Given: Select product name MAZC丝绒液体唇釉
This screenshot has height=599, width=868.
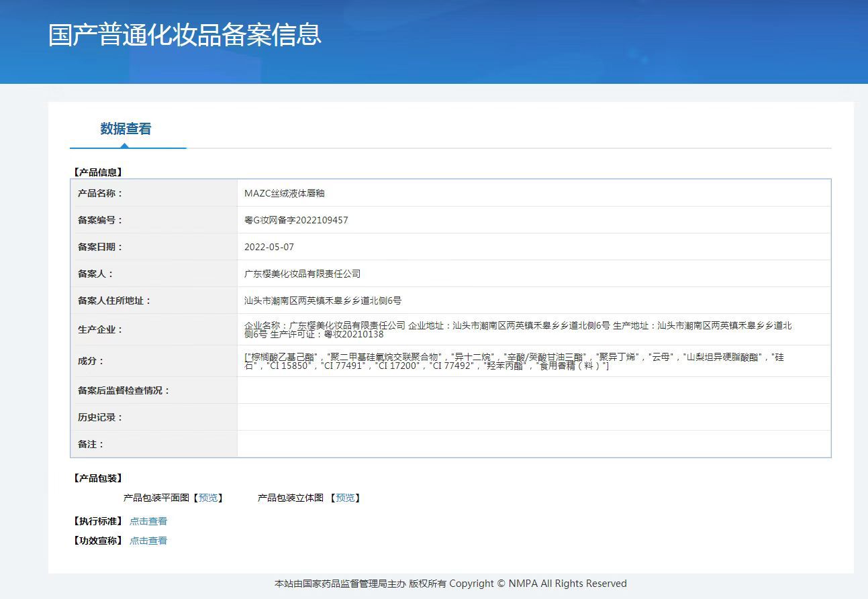Looking at the screenshot, I should (285, 193).
